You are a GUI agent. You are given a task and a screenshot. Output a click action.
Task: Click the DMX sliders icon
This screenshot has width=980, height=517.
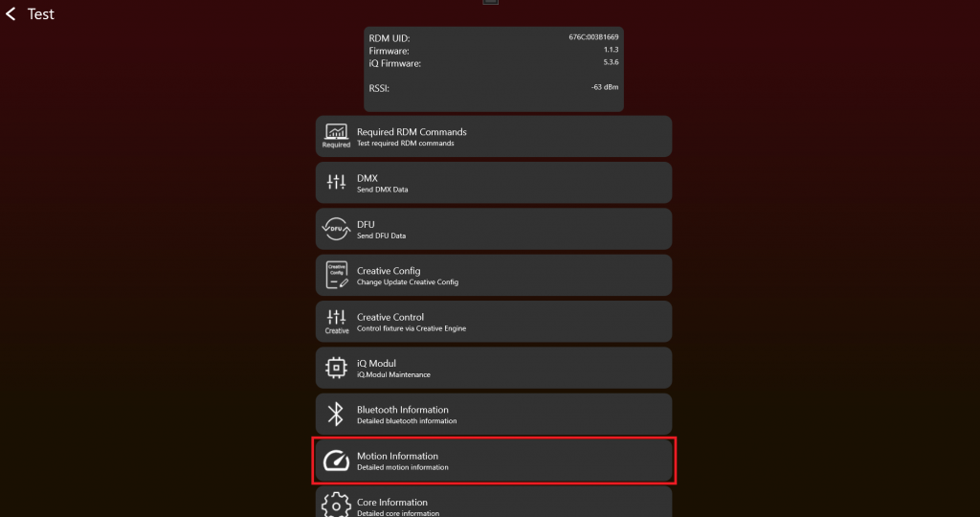point(336,182)
